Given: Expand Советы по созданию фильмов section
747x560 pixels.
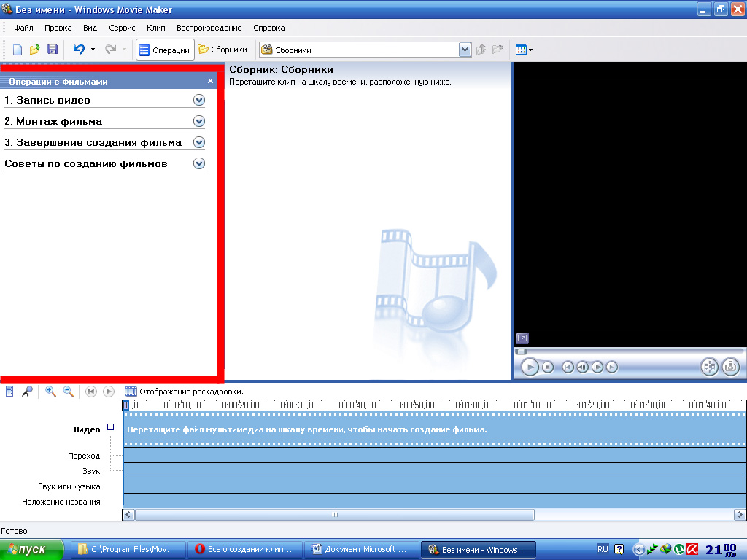Looking at the screenshot, I should [199, 164].
